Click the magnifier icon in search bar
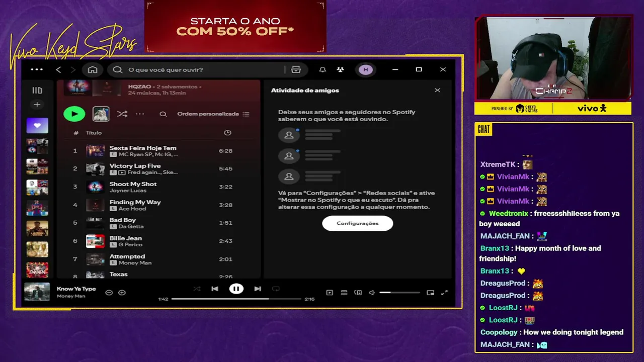 pyautogui.click(x=118, y=69)
